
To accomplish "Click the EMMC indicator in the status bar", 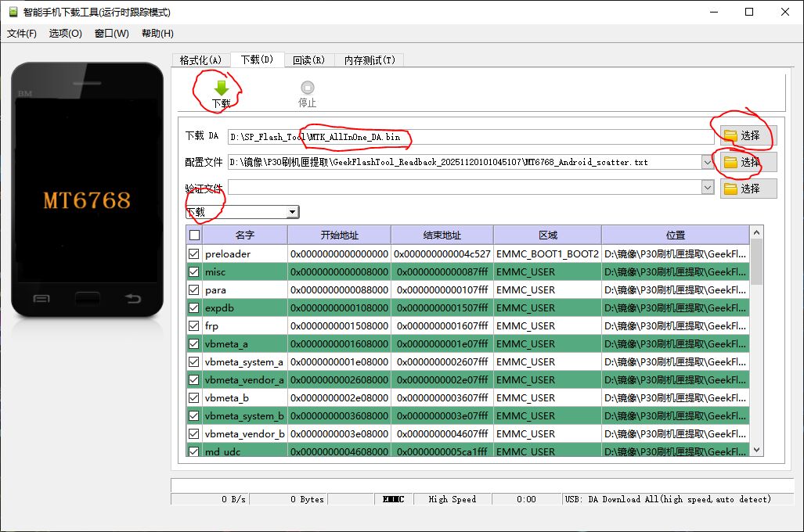I will coord(391,498).
